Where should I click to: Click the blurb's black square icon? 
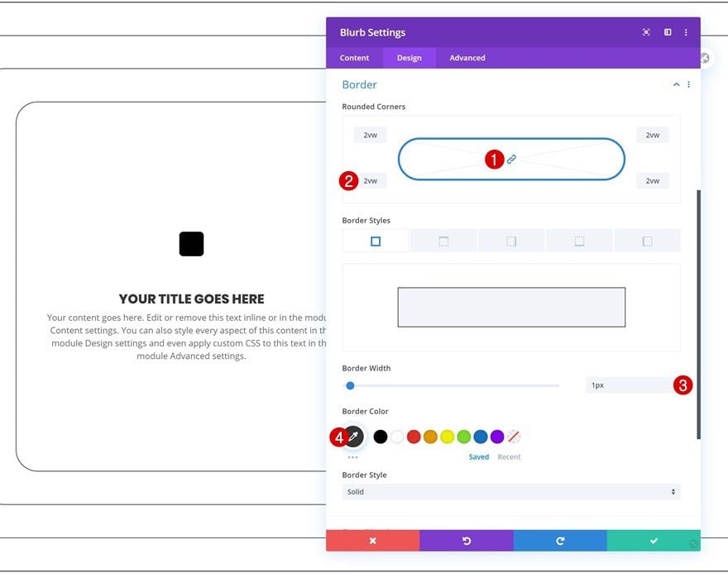click(191, 244)
